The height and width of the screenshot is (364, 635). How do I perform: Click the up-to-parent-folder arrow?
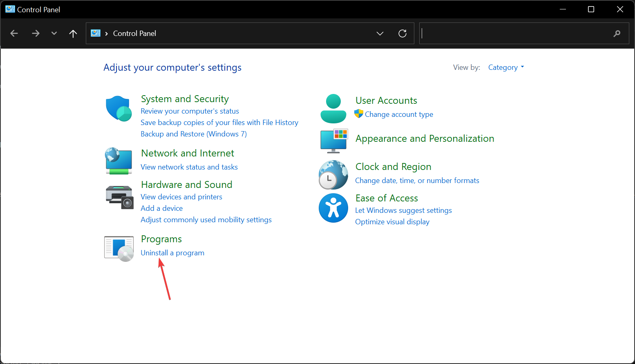coord(73,33)
